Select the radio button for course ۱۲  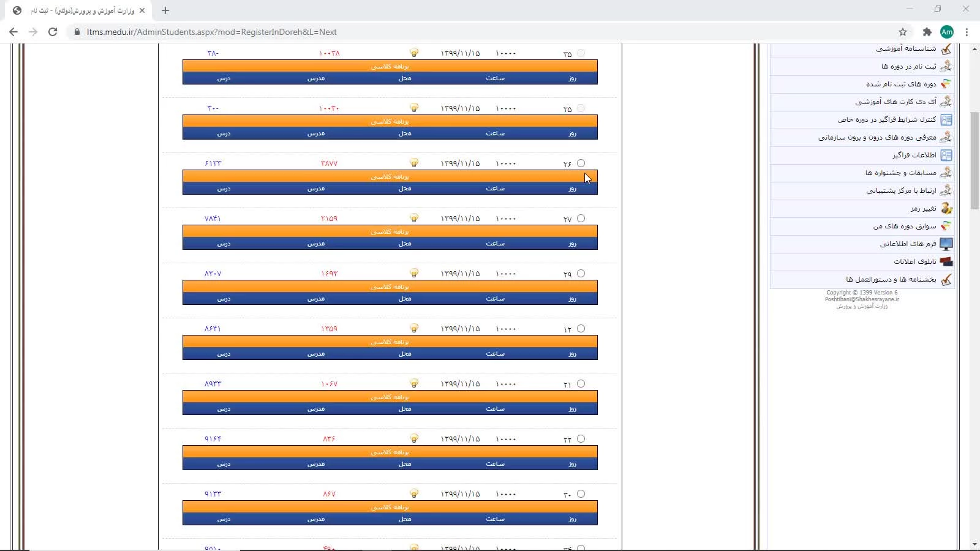click(x=581, y=329)
